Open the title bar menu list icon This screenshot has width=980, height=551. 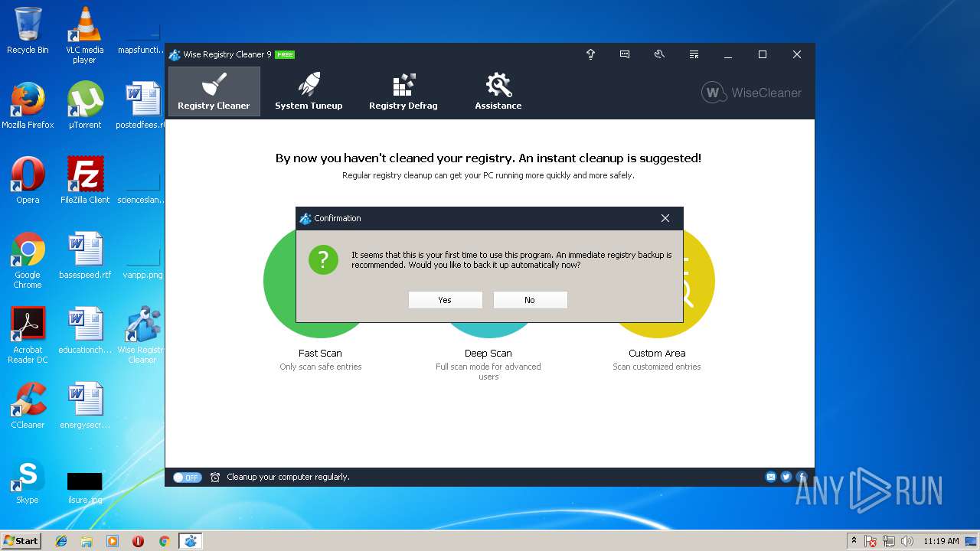(694, 54)
